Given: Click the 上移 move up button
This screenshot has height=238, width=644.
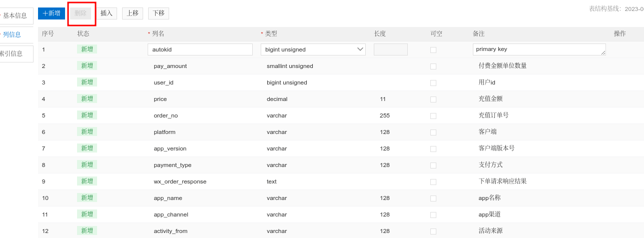Looking at the screenshot, I should tap(133, 13).
